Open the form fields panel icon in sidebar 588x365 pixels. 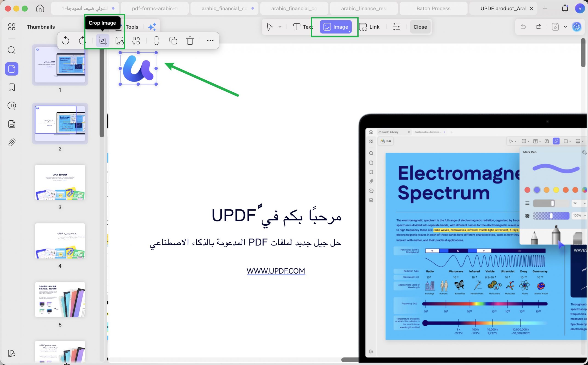tap(11, 124)
